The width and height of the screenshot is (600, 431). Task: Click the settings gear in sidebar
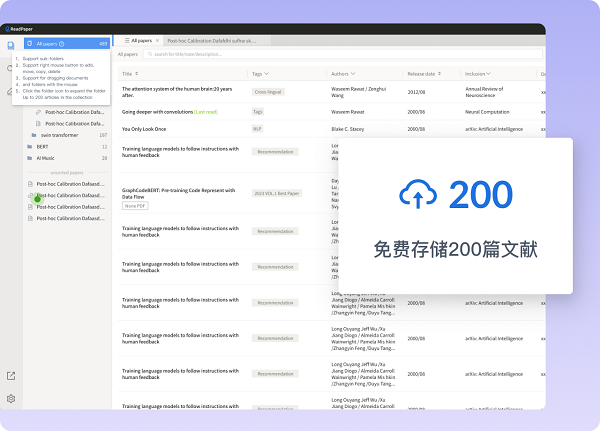[x=10, y=398]
